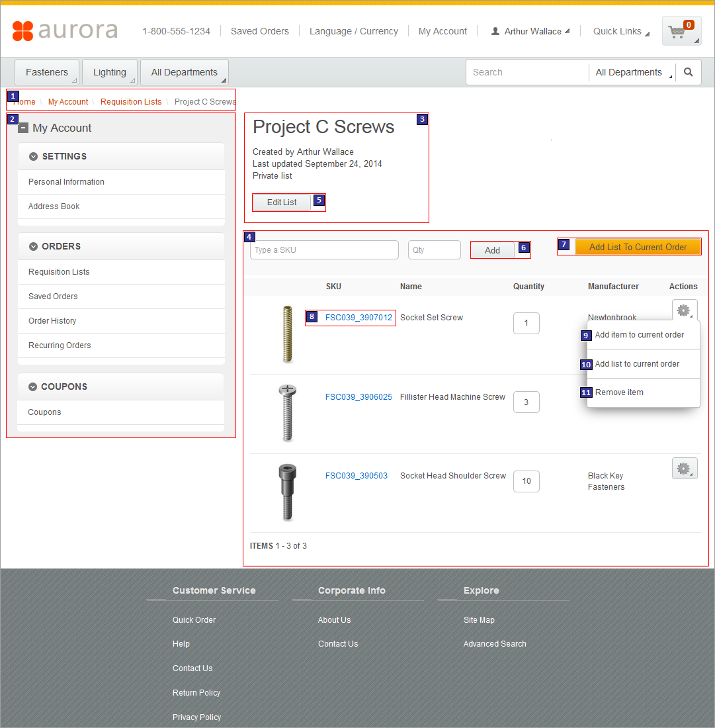The height and width of the screenshot is (728, 715).
Task: Click Quick Order footer link
Action: click(194, 620)
